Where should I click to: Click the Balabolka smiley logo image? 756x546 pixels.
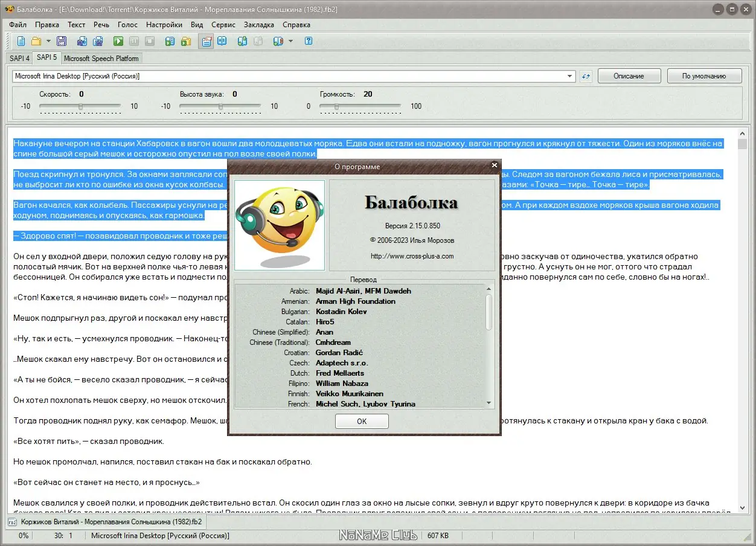tap(280, 225)
